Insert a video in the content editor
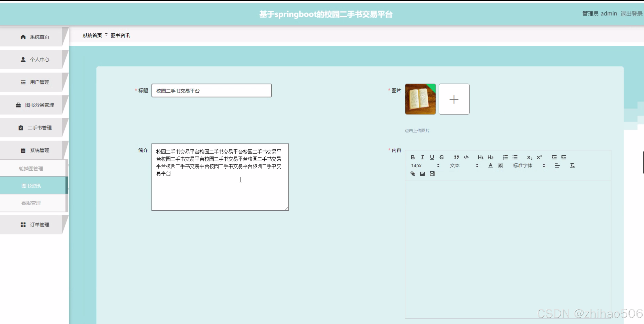The width and height of the screenshot is (644, 324). tap(432, 174)
